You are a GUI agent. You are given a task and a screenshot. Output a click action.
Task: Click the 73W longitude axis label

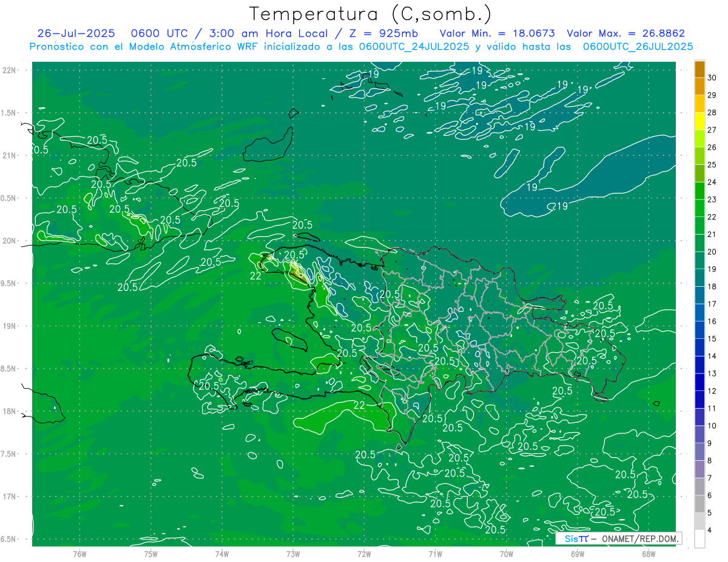pos(293,554)
